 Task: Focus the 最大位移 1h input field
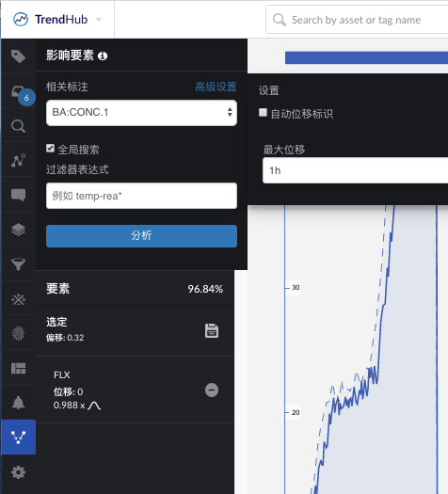tap(356, 170)
